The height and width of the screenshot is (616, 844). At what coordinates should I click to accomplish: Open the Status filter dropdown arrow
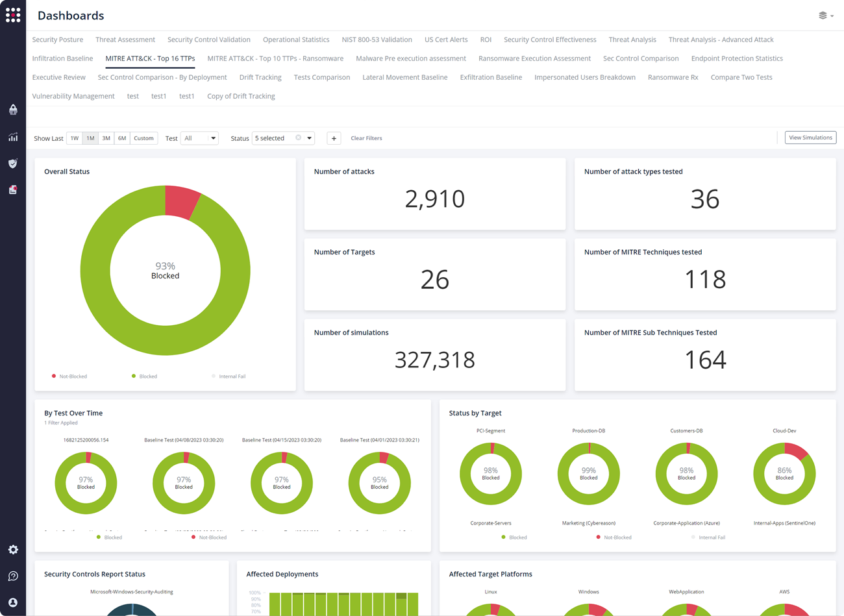click(x=310, y=138)
